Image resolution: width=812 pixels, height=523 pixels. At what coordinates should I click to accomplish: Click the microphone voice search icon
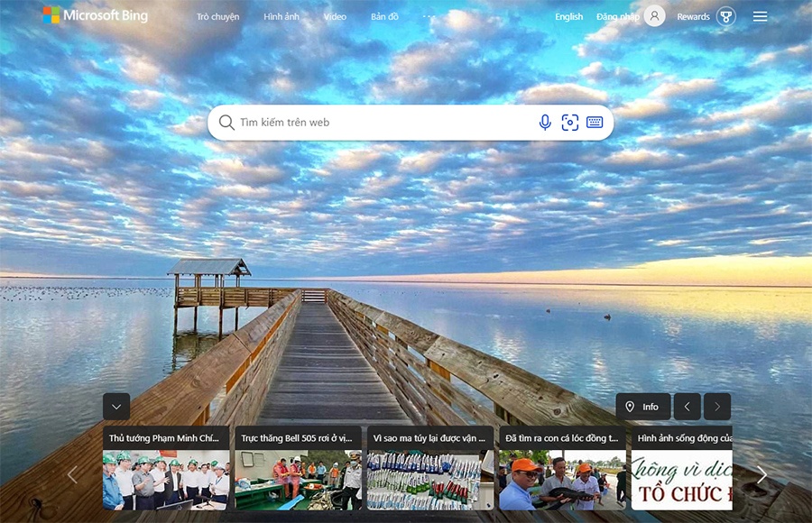coord(545,123)
